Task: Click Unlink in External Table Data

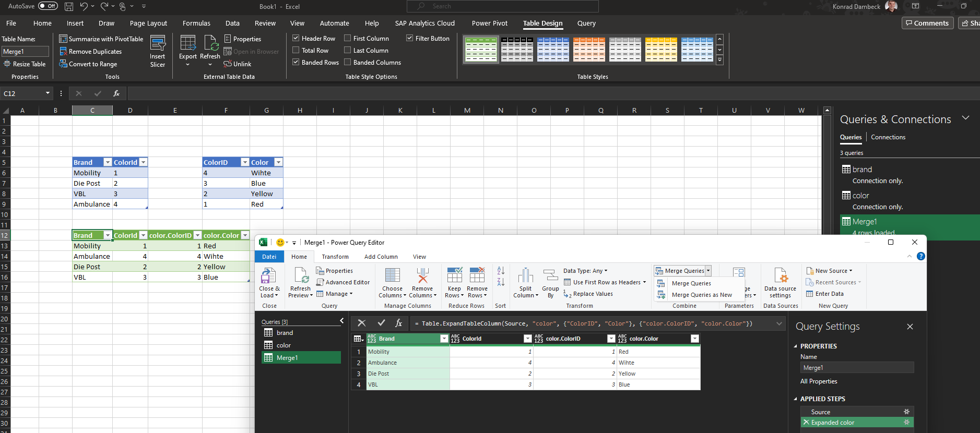Action: pyautogui.click(x=238, y=64)
